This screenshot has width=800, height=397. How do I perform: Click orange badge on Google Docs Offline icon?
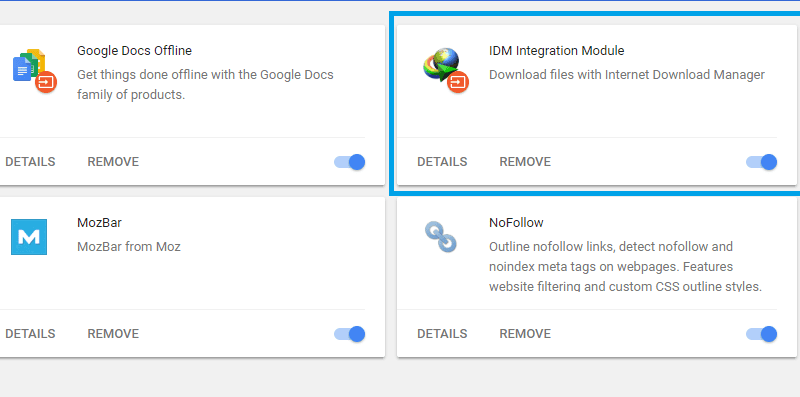coord(46,82)
